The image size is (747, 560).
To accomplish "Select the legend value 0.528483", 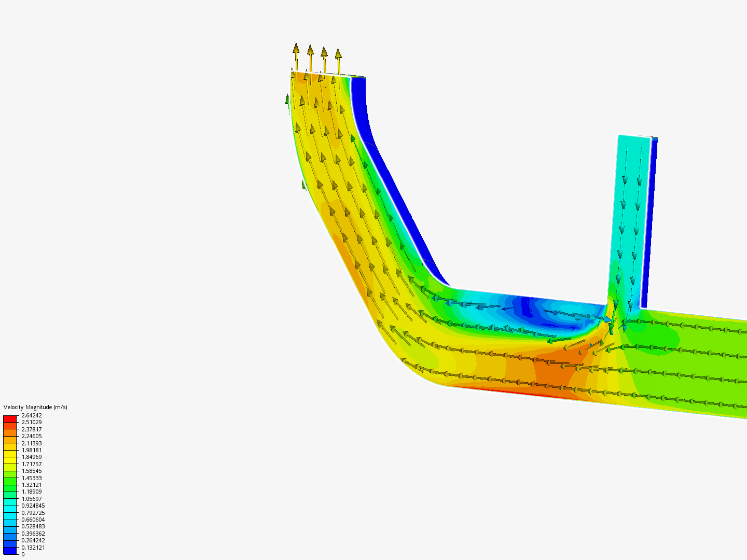I will 33,526.
